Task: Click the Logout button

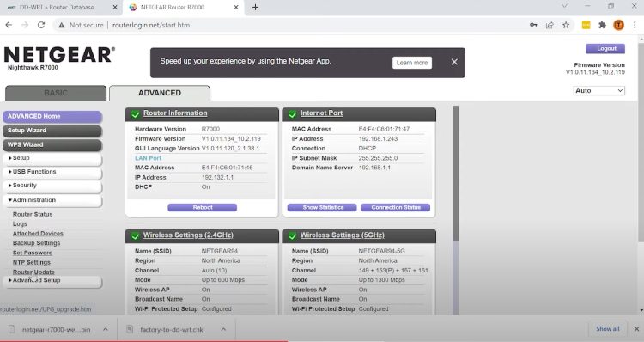Action: point(605,48)
